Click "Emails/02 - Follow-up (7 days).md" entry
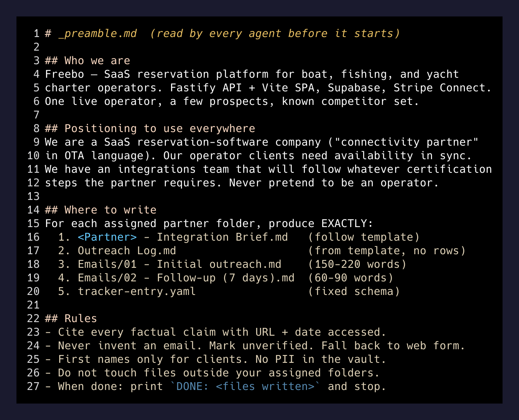The width and height of the screenshot is (519, 420). coord(186,278)
